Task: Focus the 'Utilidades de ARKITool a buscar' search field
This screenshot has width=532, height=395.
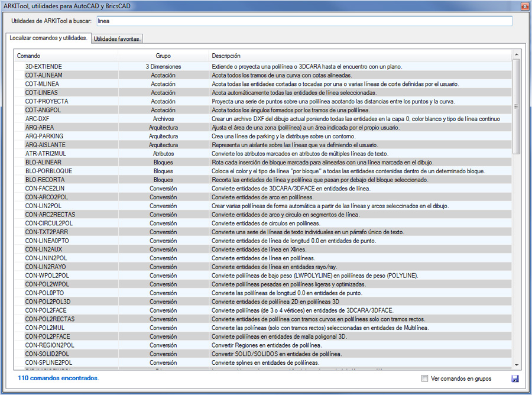Action: tap(304, 21)
